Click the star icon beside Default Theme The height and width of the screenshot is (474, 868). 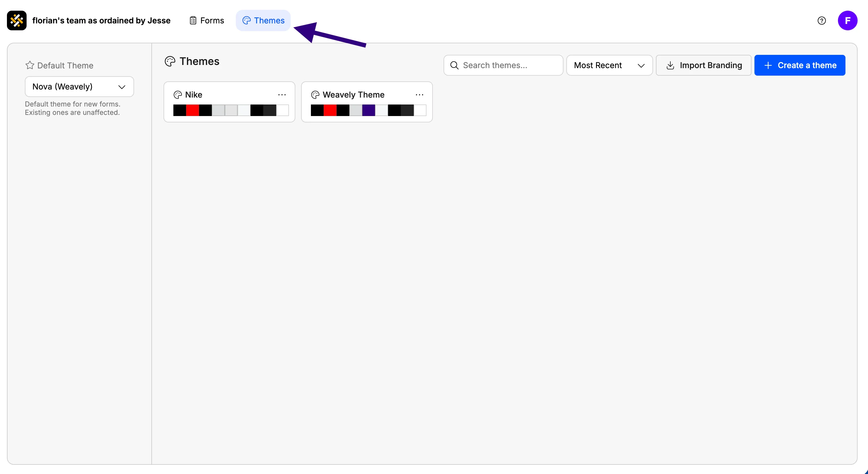click(x=30, y=65)
